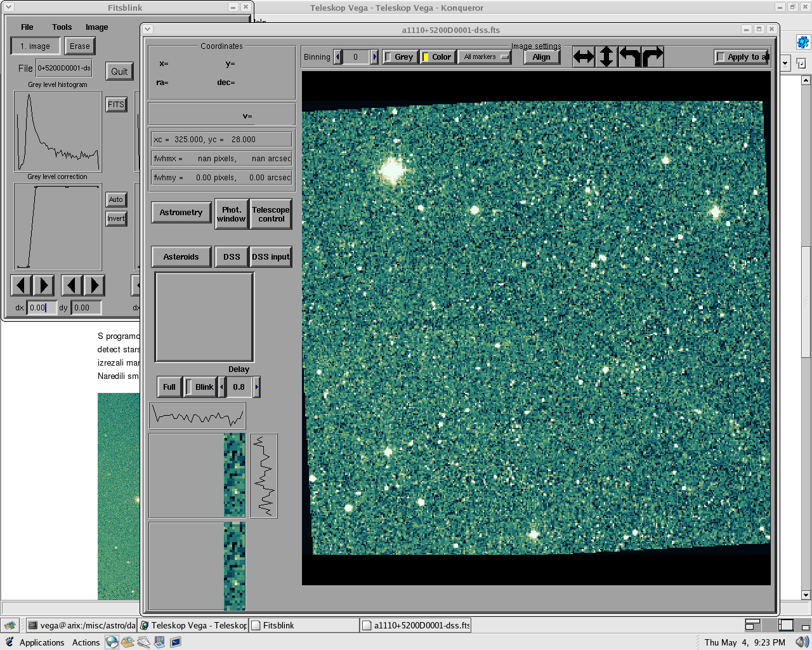Open the mail launcher icon in panel
Image resolution: width=812 pixels, height=650 pixels.
point(128,642)
